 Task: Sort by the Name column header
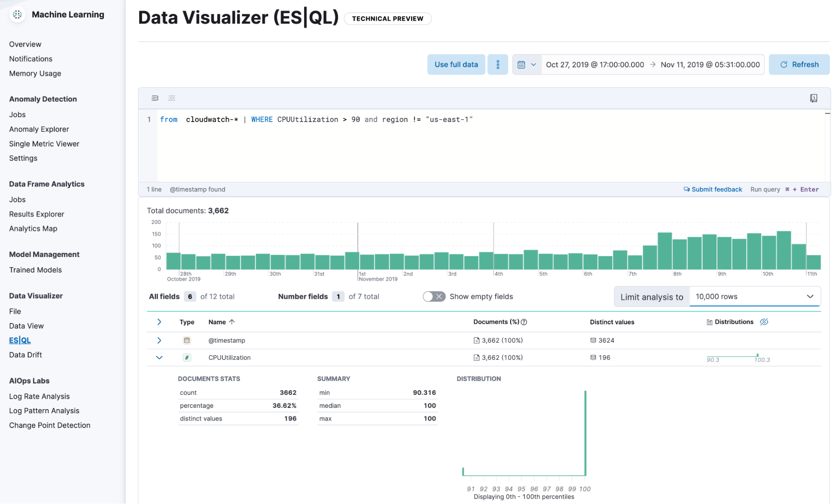tap(222, 322)
